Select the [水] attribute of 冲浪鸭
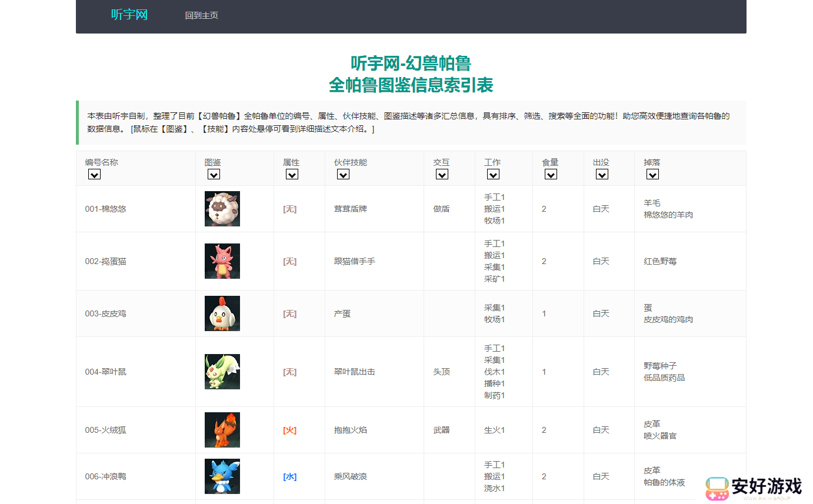This screenshot has height=504, width=813. 289,476
